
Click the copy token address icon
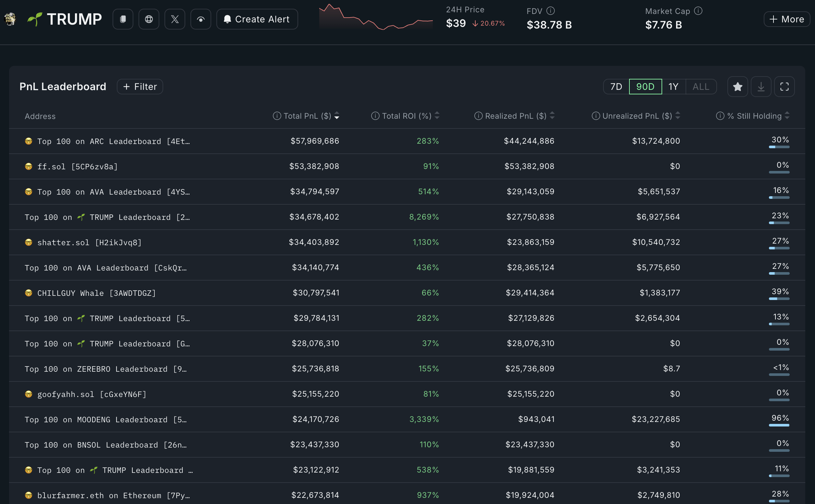123,19
